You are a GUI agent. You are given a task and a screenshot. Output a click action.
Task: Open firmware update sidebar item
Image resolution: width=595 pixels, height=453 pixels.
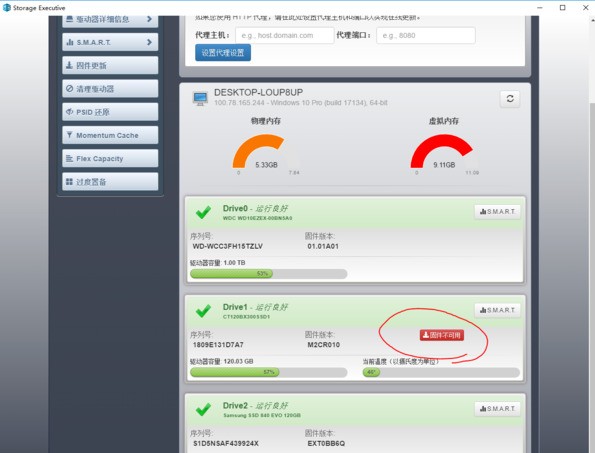(110, 65)
